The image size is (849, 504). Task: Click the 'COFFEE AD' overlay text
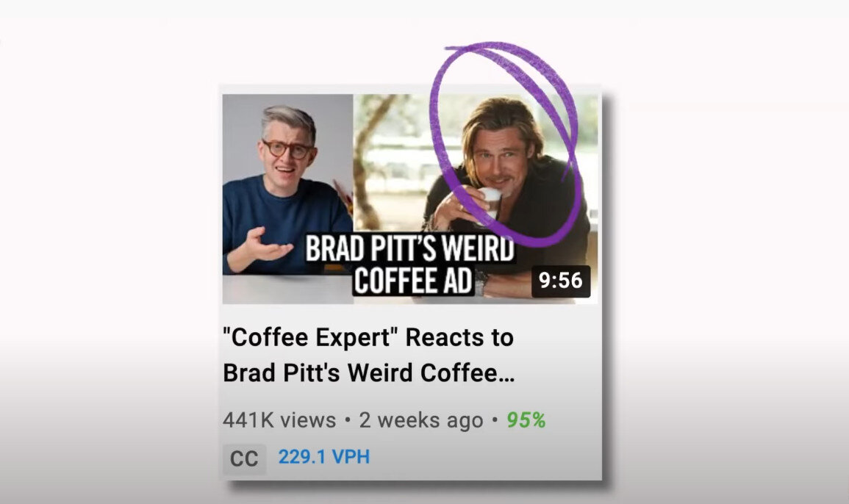413,281
